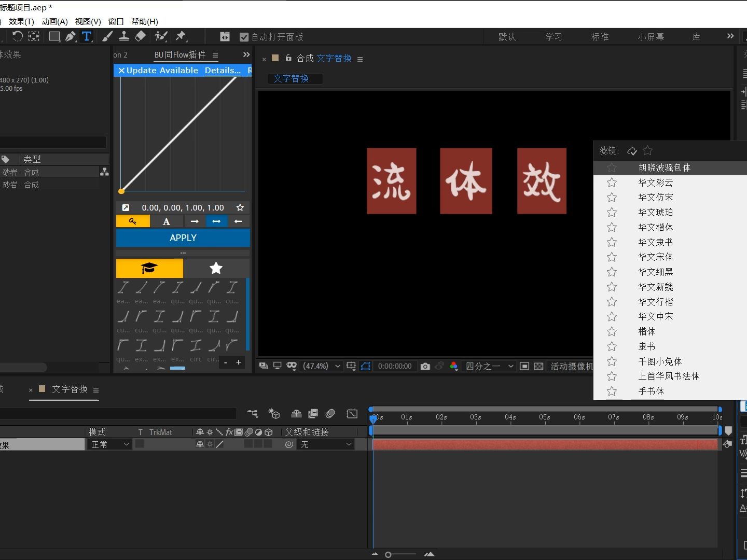Select the Clone Stamp tool

click(124, 36)
